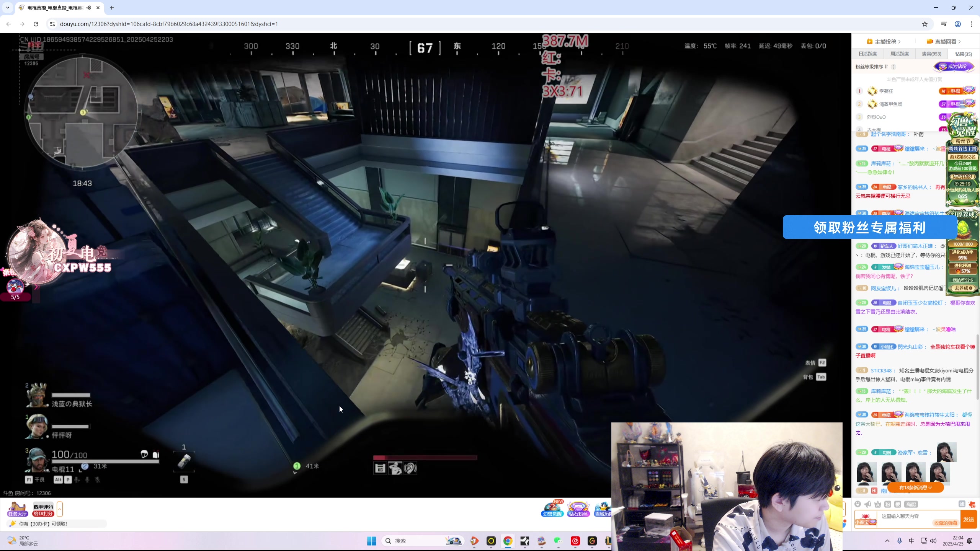
Task: Click the 小春宝 fan badge selector
Action: 866,520
